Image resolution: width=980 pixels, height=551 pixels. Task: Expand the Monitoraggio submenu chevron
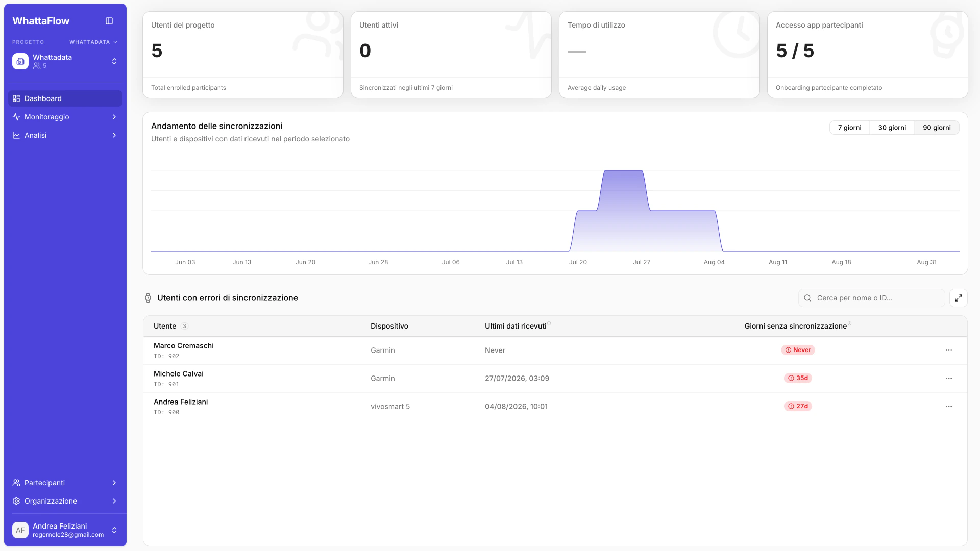pyautogui.click(x=114, y=117)
